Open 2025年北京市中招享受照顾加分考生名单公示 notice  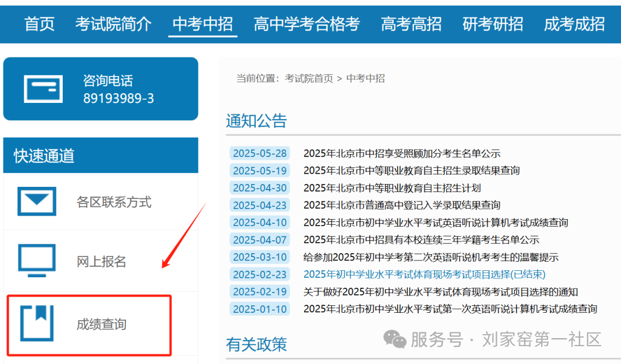[x=402, y=154]
